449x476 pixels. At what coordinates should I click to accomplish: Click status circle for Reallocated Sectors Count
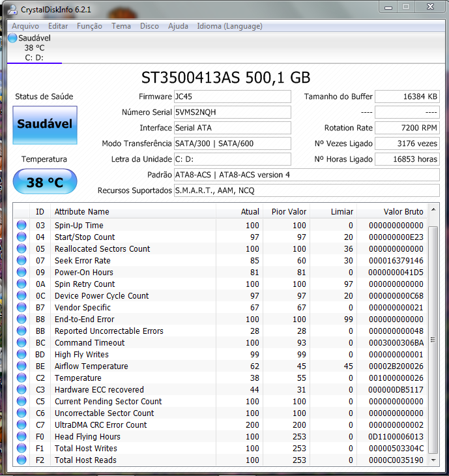tap(22, 248)
